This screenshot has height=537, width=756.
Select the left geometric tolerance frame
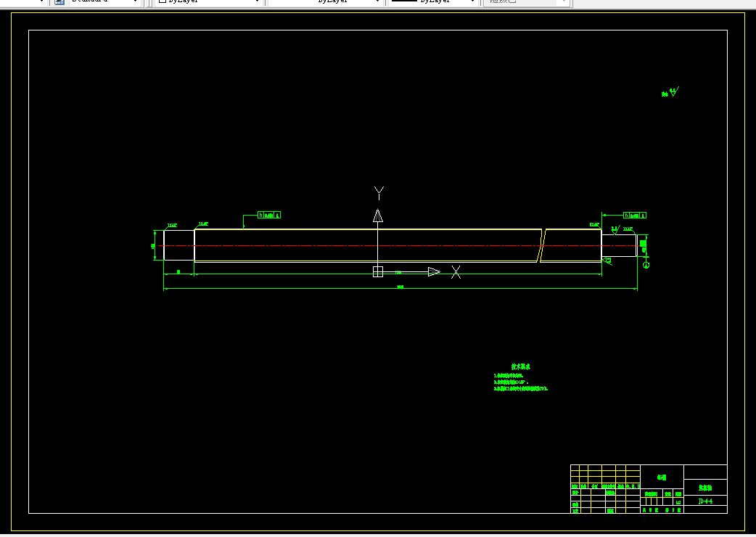coord(269,215)
